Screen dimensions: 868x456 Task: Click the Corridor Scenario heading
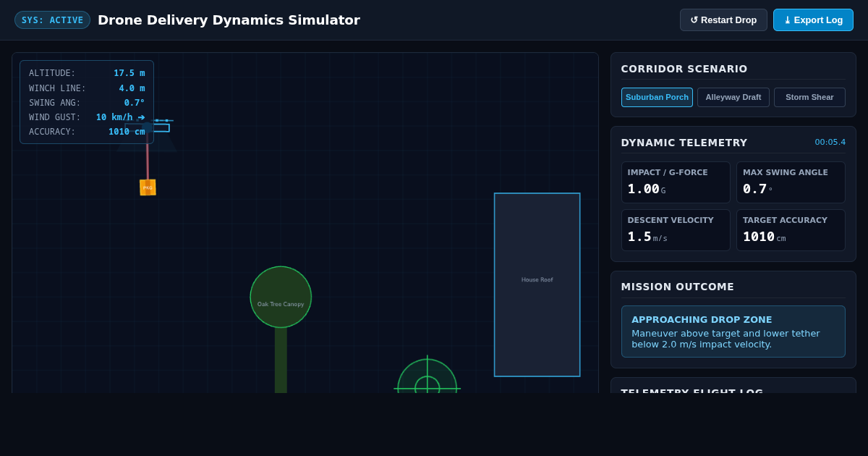pyautogui.click(x=684, y=69)
